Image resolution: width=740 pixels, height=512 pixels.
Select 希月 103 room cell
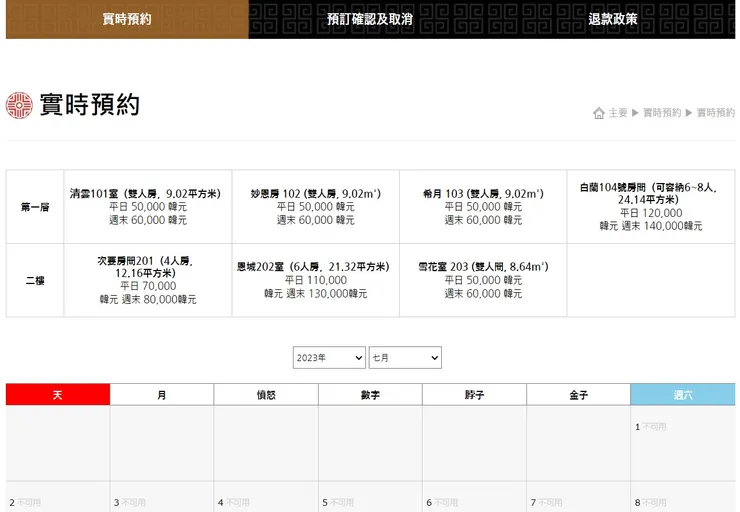pyautogui.click(x=483, y=207)
